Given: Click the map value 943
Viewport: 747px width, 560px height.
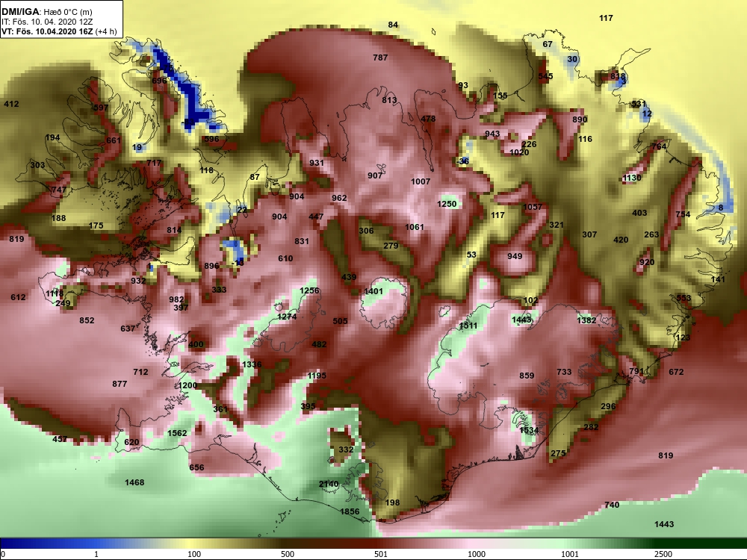Looking at the screenshot, I should [x=492, y=134].
